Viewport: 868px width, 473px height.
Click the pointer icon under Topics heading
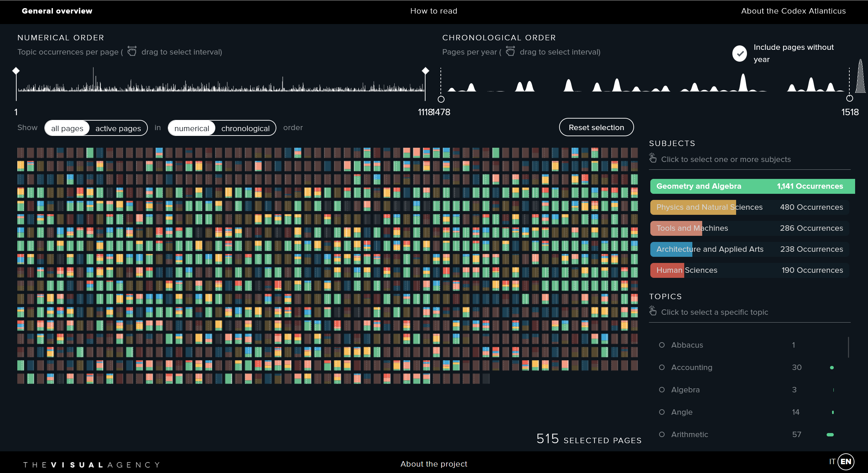(x=653, y=311)
